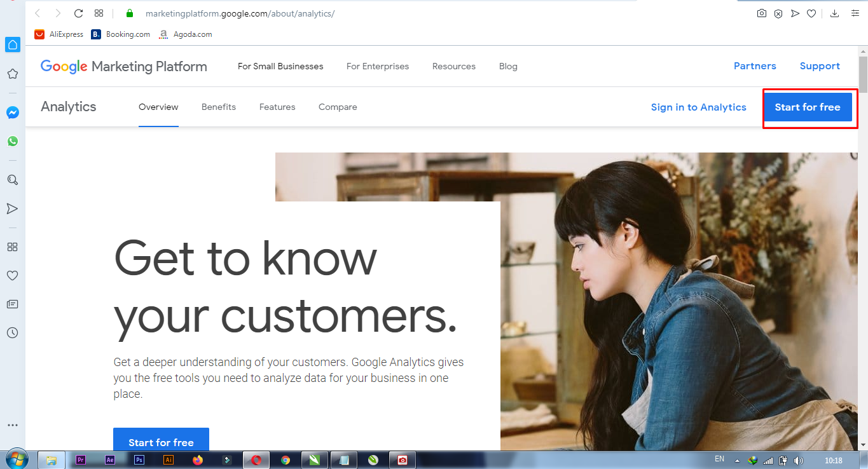
Task: Open Partners link
Action: (755, 66)
